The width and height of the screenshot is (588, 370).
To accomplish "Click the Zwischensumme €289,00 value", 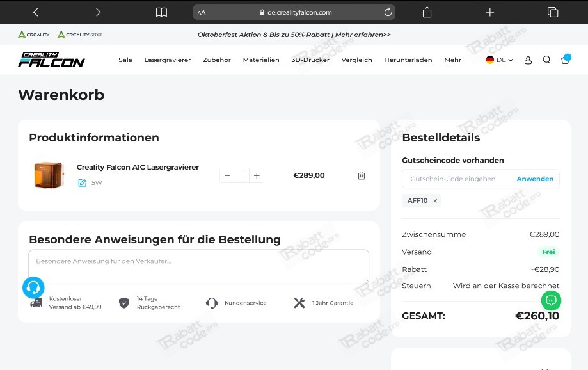I will tap(544, 234).
